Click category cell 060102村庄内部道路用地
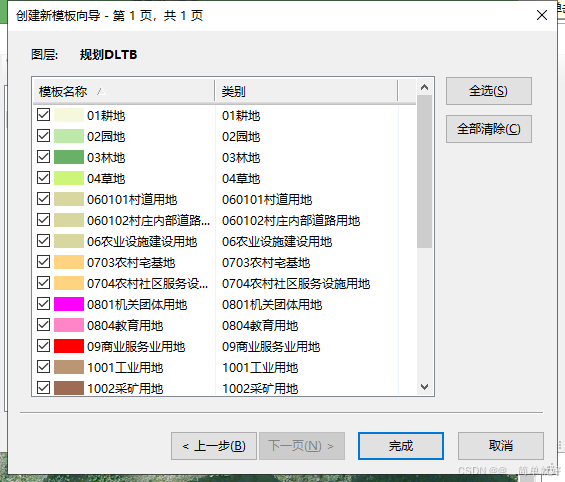This screenshot has width=565, height=482. (x=291, y=220)
